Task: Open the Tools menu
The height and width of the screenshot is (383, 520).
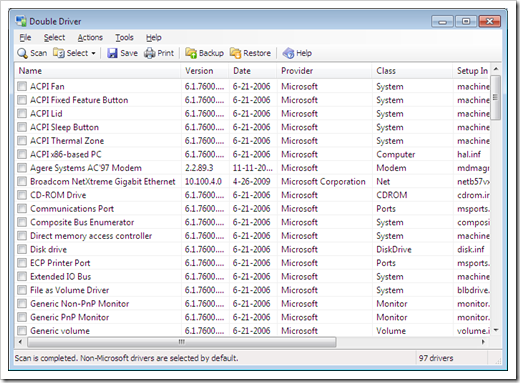Action: [x=124, y=38]
